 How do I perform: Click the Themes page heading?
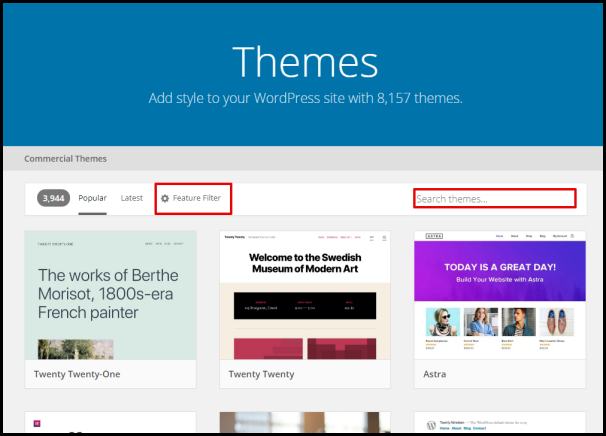coord(305,62)
